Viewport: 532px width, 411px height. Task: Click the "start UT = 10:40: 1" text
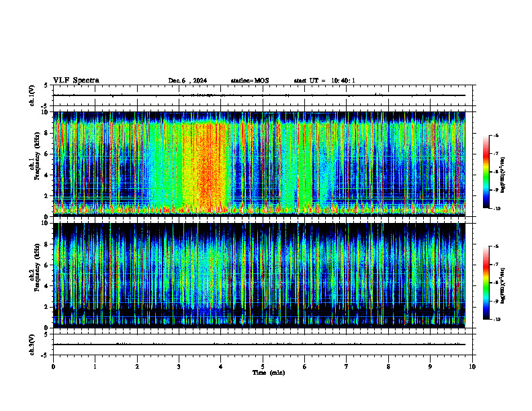(324, 81)
